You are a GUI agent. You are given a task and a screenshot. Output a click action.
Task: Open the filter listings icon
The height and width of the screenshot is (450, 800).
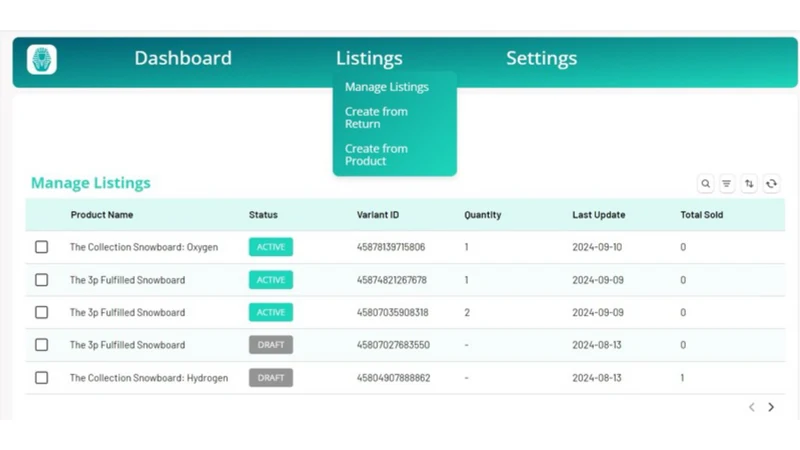pyautogui.click(x=727, y=184)
